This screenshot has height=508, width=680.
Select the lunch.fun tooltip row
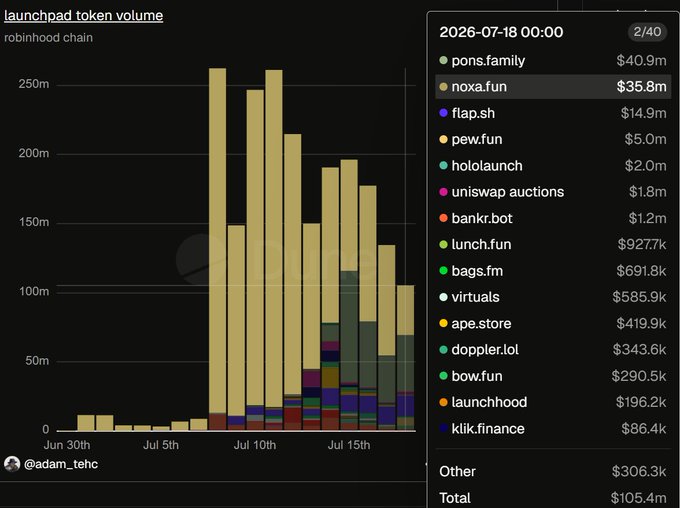[553, 244]
